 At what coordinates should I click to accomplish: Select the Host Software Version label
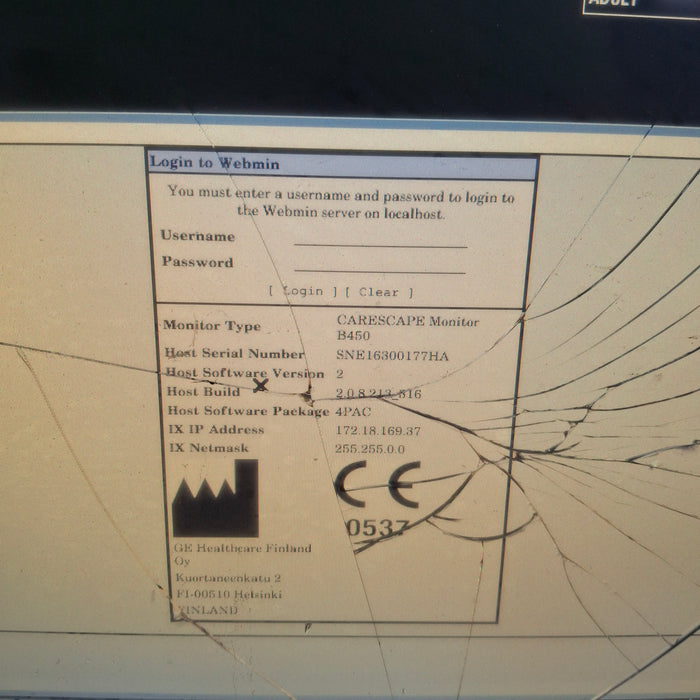244,372
